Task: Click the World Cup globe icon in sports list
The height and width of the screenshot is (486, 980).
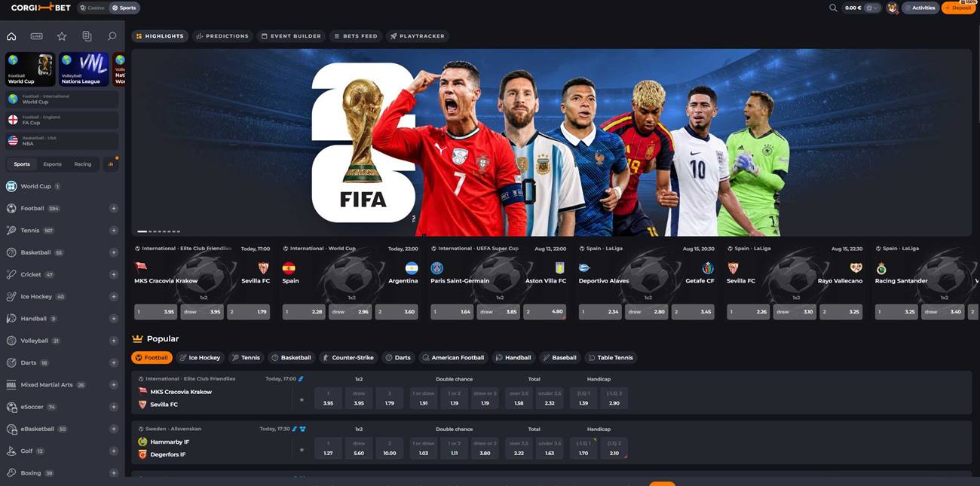Action: click(11, 186)
